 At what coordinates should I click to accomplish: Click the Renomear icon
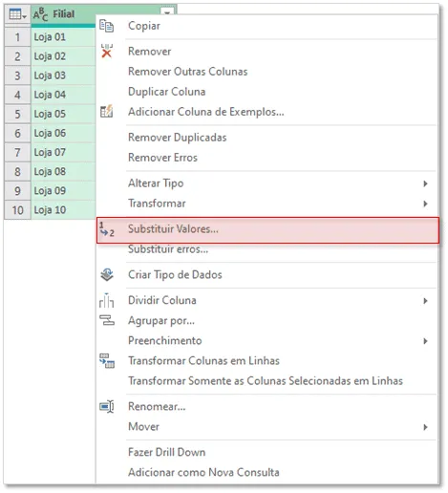point(107,406)
